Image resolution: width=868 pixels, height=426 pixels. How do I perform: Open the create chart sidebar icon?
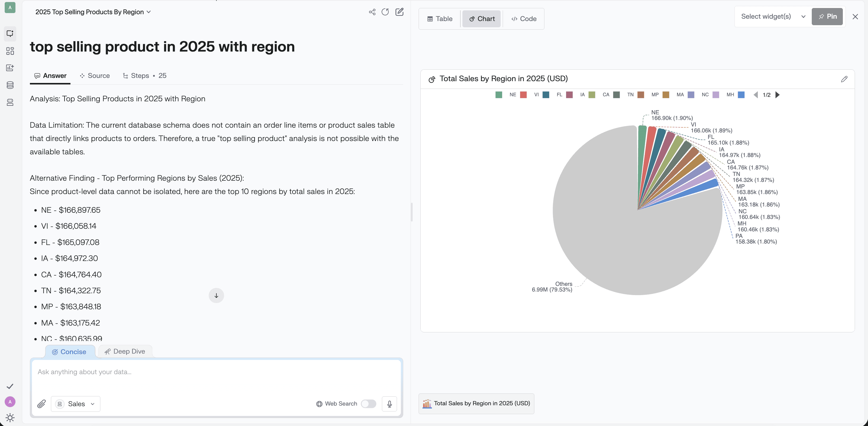10,68
